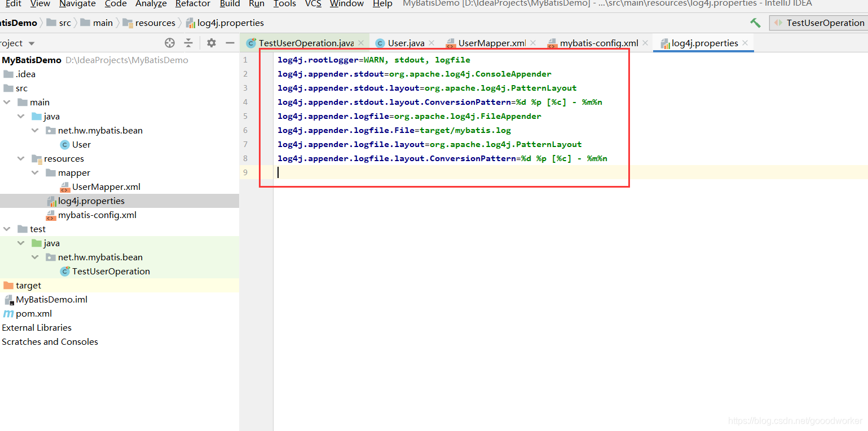This screenshot has width=868, height=431.
Task: Close the log4j.properties editor tab
Action: (745, 43)
